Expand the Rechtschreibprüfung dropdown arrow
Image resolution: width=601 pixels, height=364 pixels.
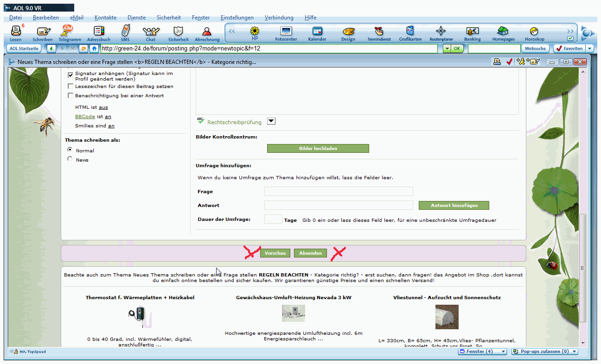[x=272, y=121]
